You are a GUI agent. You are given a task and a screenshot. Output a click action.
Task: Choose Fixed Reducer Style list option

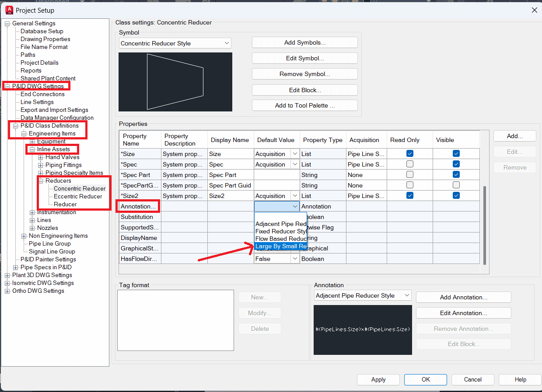(x=281, y=231)
